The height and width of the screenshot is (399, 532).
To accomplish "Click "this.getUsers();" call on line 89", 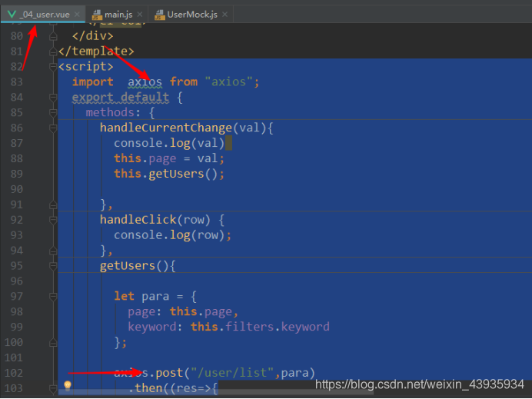I will [169, 174].
